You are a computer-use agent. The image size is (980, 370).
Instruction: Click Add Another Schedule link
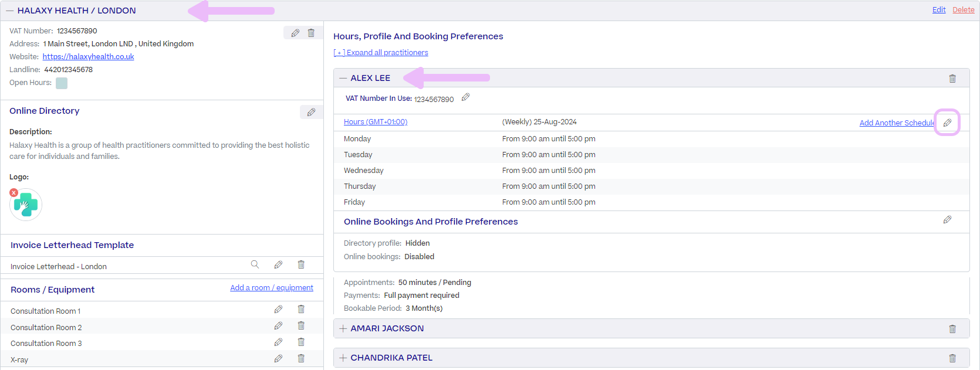coord(897,123)
